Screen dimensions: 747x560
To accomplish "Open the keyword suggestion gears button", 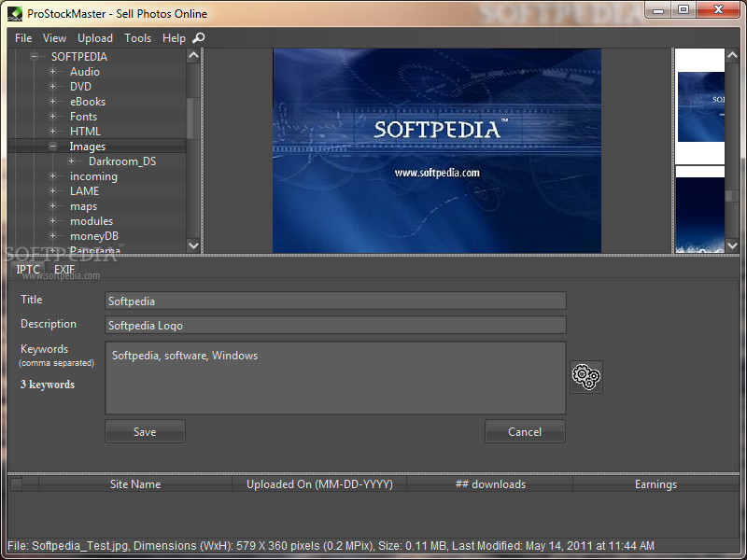I will 586,377.
